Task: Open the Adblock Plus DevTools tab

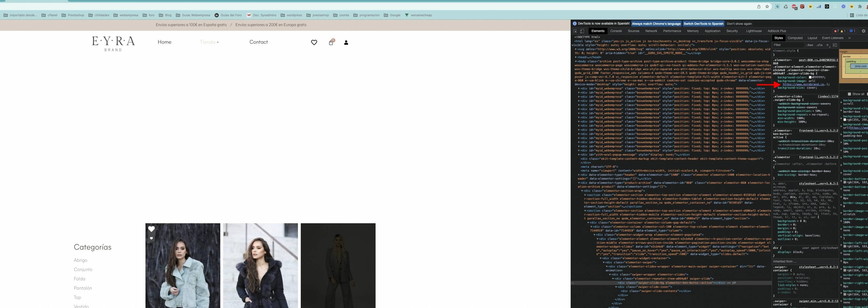Action: tap(777, 31)
